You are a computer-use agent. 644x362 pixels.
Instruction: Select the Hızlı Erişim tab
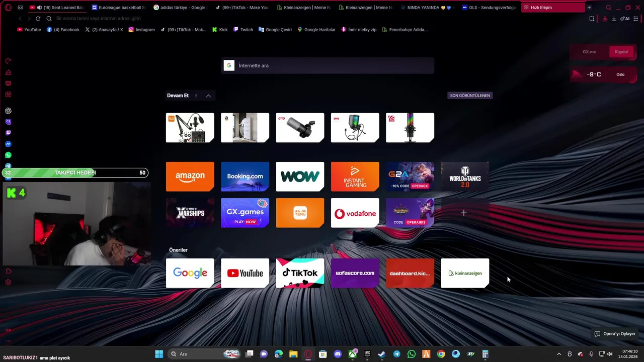552,8
